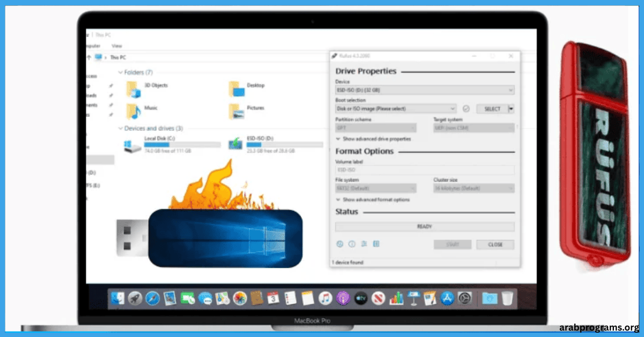Open the Target system dropdown
Viewport: 644px width, 337px height.
(474, 128)
